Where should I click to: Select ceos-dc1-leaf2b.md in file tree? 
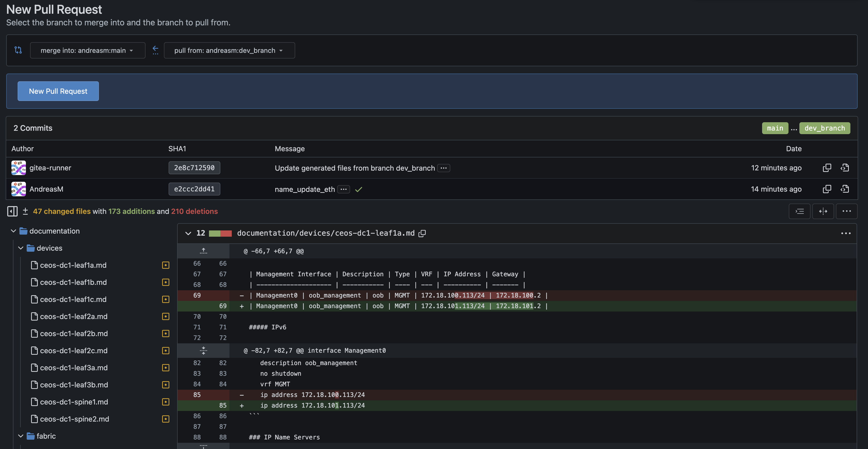point(74,334)
